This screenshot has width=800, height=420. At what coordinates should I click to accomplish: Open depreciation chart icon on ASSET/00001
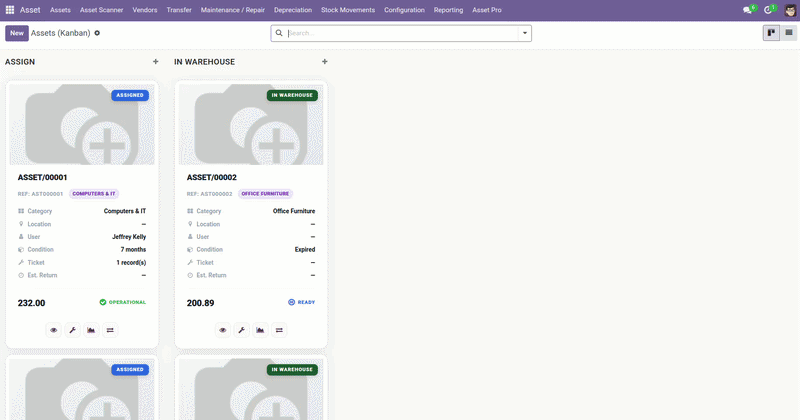tap(91, 330)
